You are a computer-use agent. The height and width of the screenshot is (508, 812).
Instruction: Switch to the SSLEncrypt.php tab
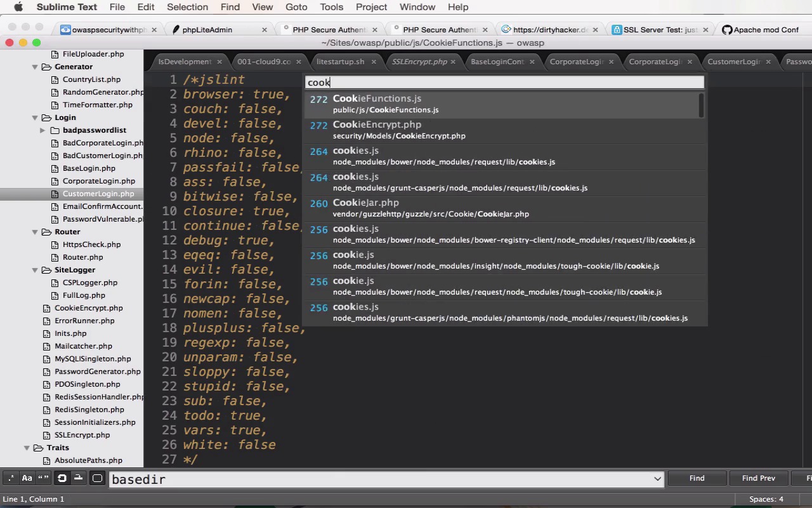[x=419, y=62]
